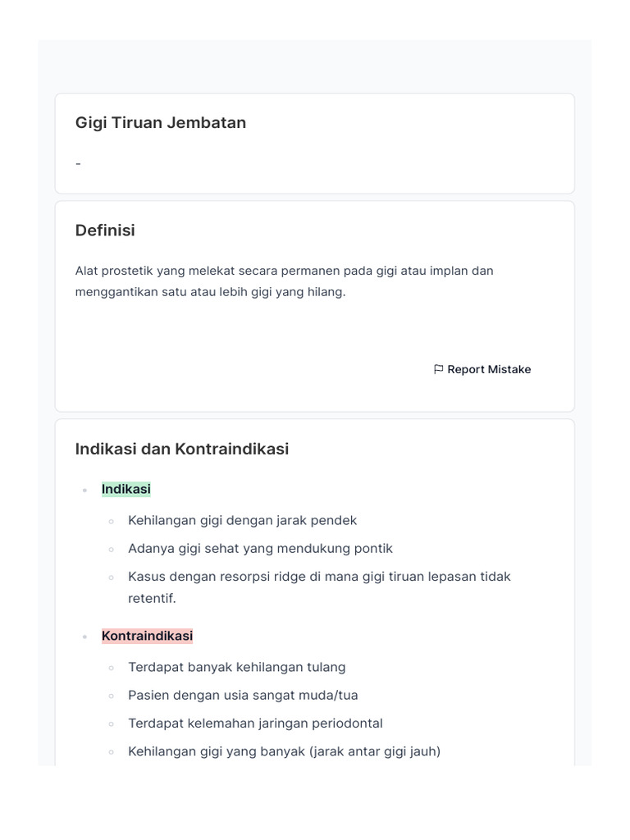
Task: Click the definition paragraph starting Alat prostetik
Action: tap(284, 281)
